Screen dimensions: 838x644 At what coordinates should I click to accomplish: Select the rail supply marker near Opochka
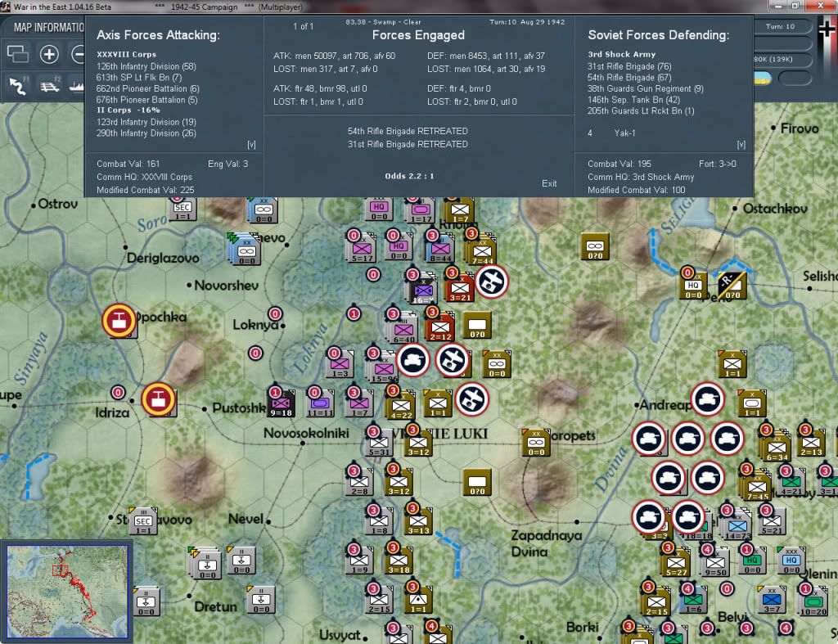(x=119, y=320)
